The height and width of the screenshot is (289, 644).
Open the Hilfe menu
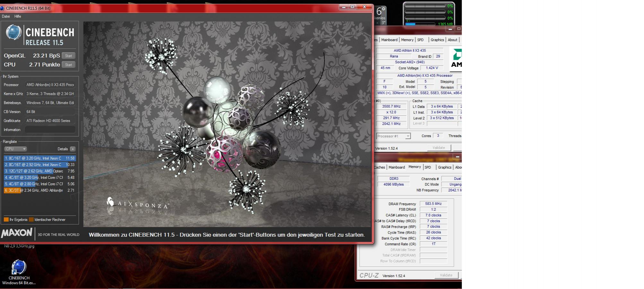[18, 16]
